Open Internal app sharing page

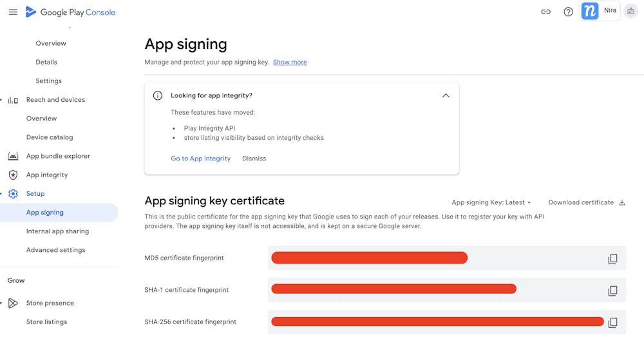pyautogui.click(x=57, y=231)
